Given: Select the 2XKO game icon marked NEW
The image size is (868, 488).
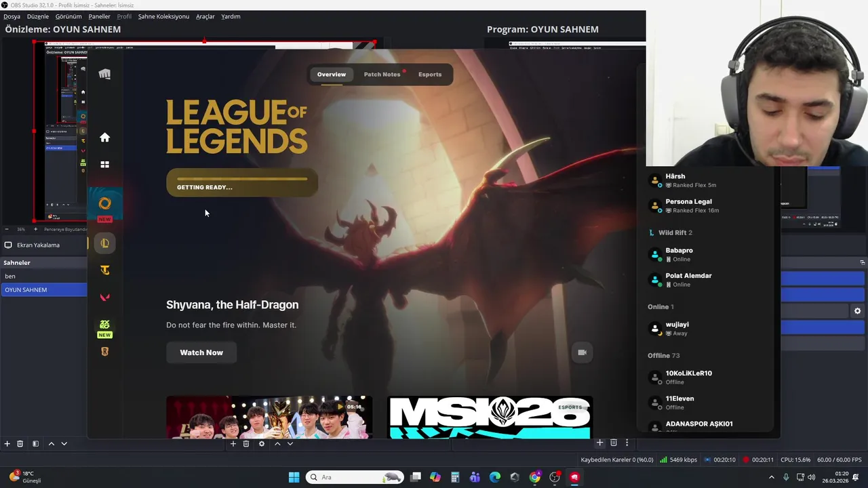Looking at the screenshot, I should [x=104, y=205].
